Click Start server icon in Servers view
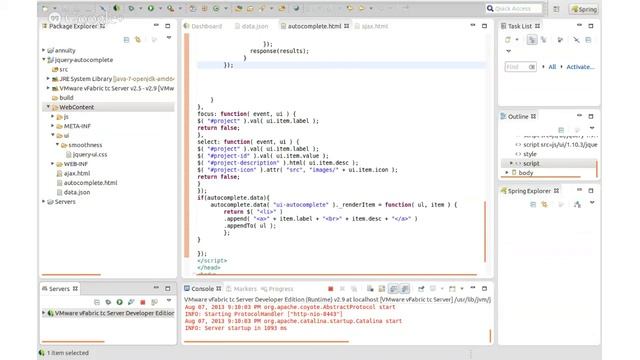The image size is (640, 360). click(120, 302)
